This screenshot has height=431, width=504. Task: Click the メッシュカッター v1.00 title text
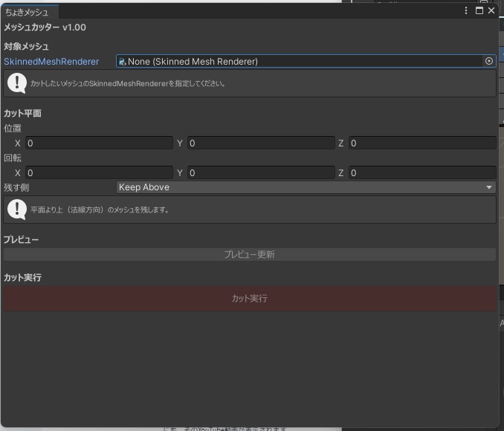pyautogui.click(x=45, y=27)
